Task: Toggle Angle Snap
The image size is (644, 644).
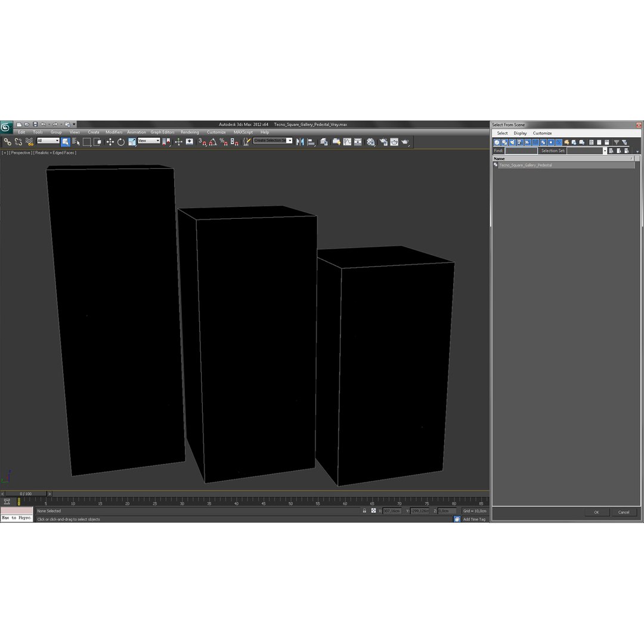Action: pos(213,142)
